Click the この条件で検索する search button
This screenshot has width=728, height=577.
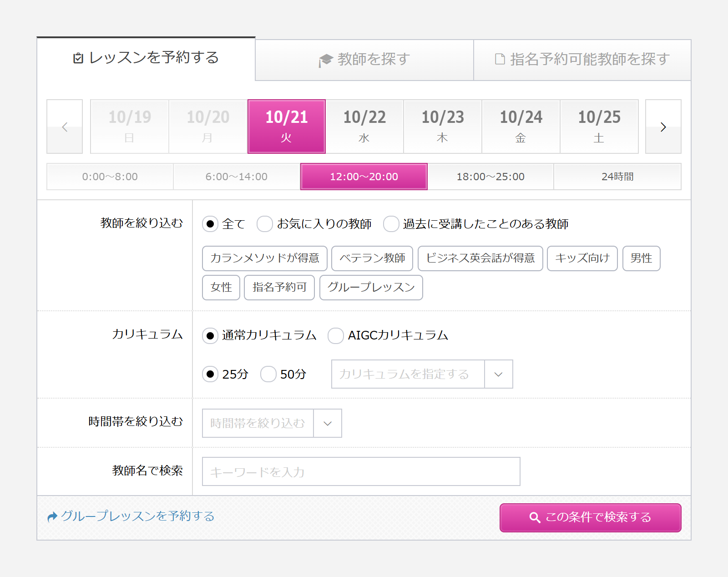click(591, 517)
